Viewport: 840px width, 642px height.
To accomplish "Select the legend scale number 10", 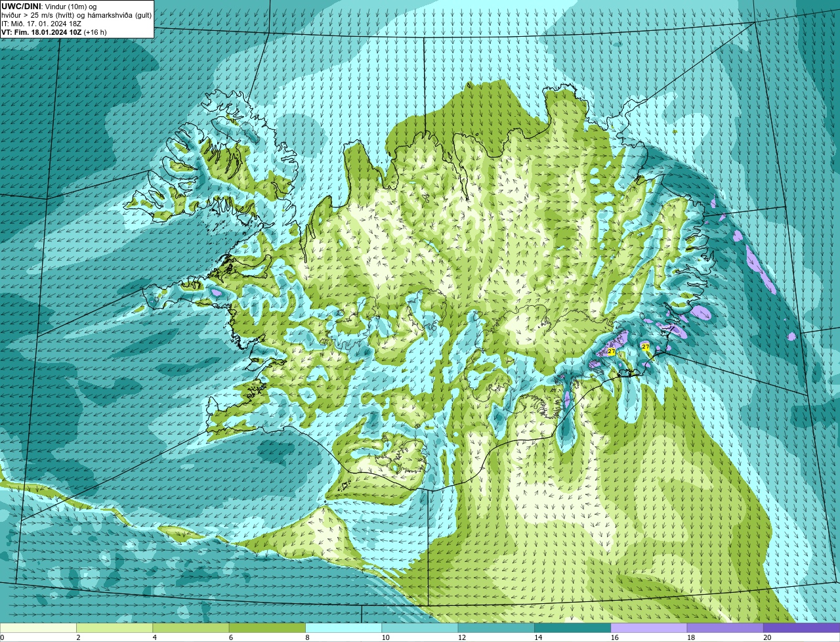I will [x=385, y=637].
